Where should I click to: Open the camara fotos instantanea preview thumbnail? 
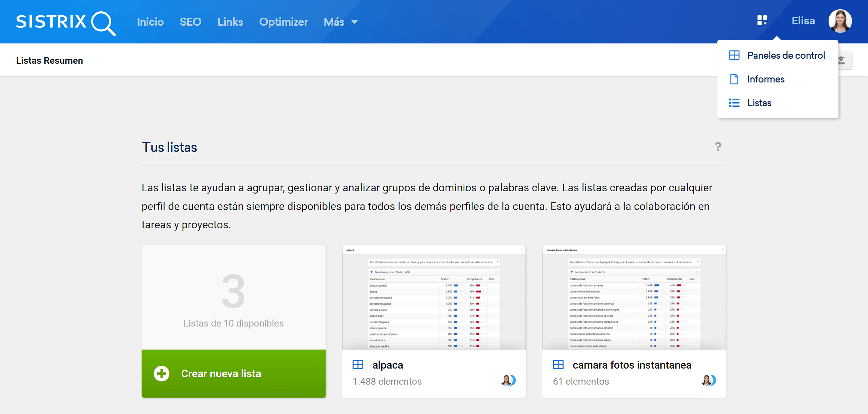coord(634,297)
